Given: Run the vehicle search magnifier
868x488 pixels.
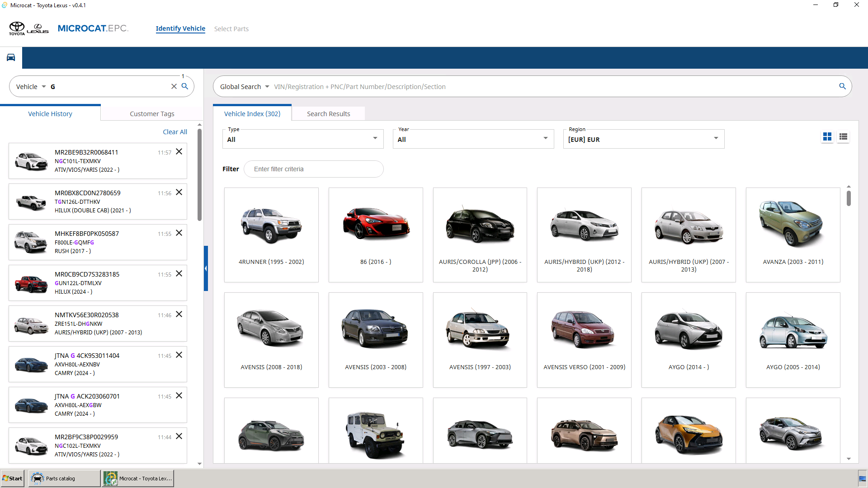Looking at the screenshot, I should point(185,86).
